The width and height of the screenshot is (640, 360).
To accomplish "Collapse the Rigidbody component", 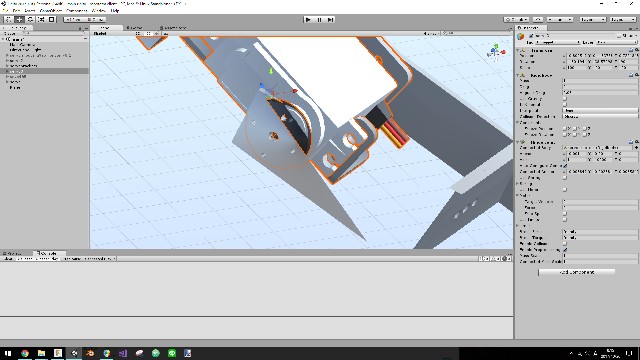I will click(518, 75).
